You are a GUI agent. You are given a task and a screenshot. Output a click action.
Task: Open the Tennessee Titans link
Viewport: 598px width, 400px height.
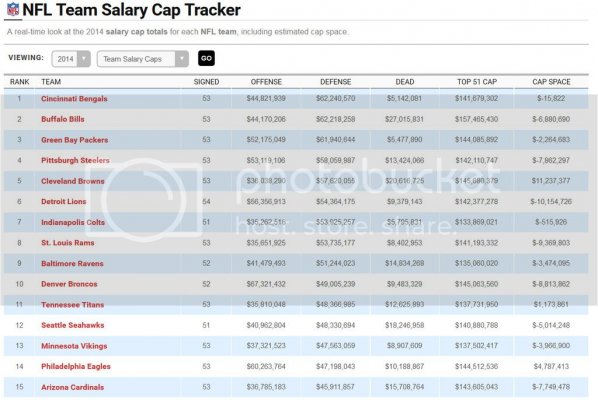coord(72,305)
